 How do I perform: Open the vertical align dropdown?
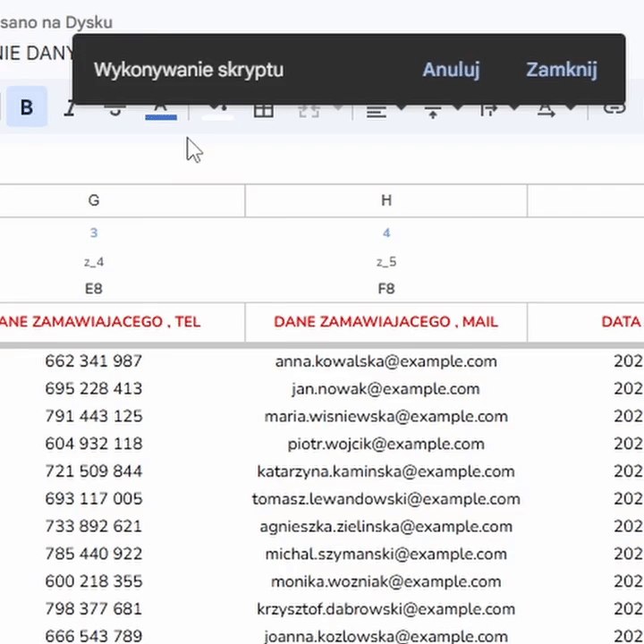441,110
